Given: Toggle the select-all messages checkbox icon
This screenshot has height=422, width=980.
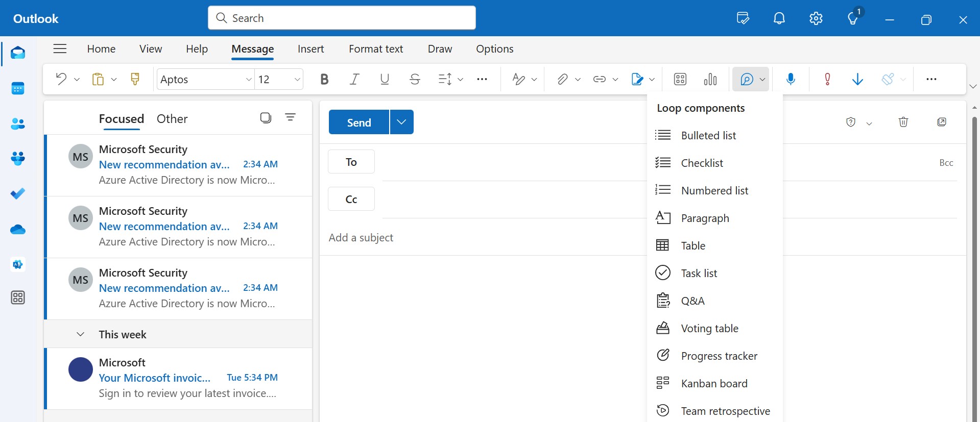Looking at the screenshot, I should [x=266, y=118].
